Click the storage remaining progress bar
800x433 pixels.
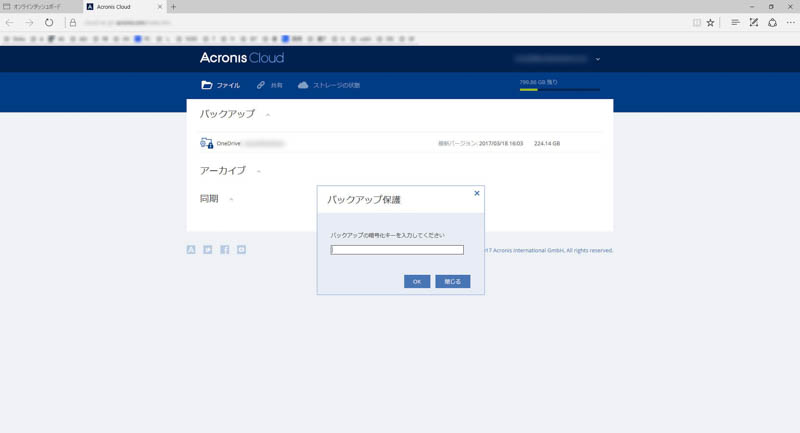[560, 90]
